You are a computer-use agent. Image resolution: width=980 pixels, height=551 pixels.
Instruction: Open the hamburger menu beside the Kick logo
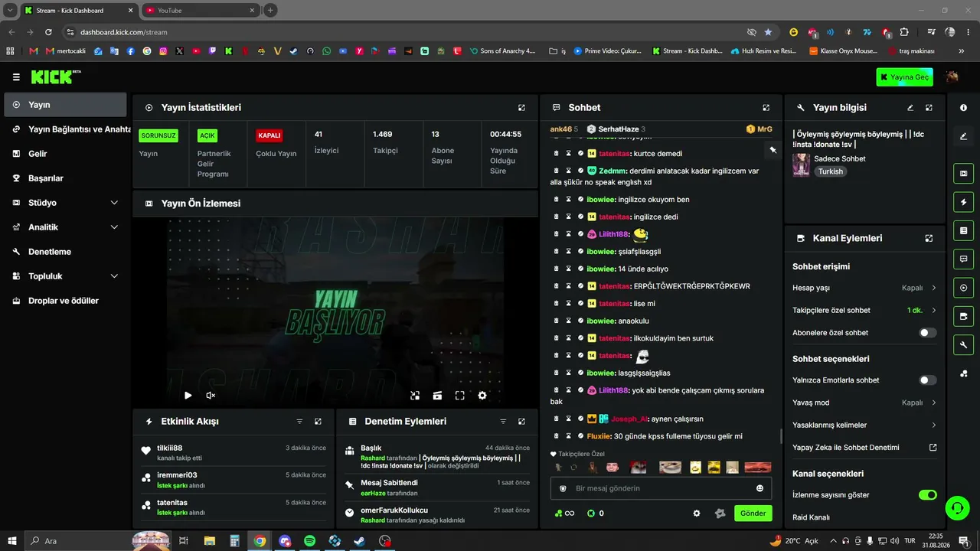point(16,77)
